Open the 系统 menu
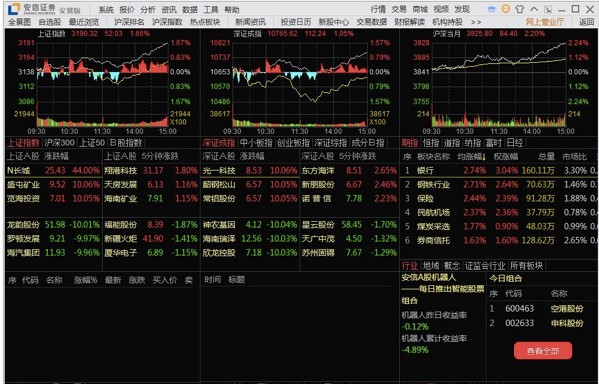599x384 pixels. tap(106, 10)
